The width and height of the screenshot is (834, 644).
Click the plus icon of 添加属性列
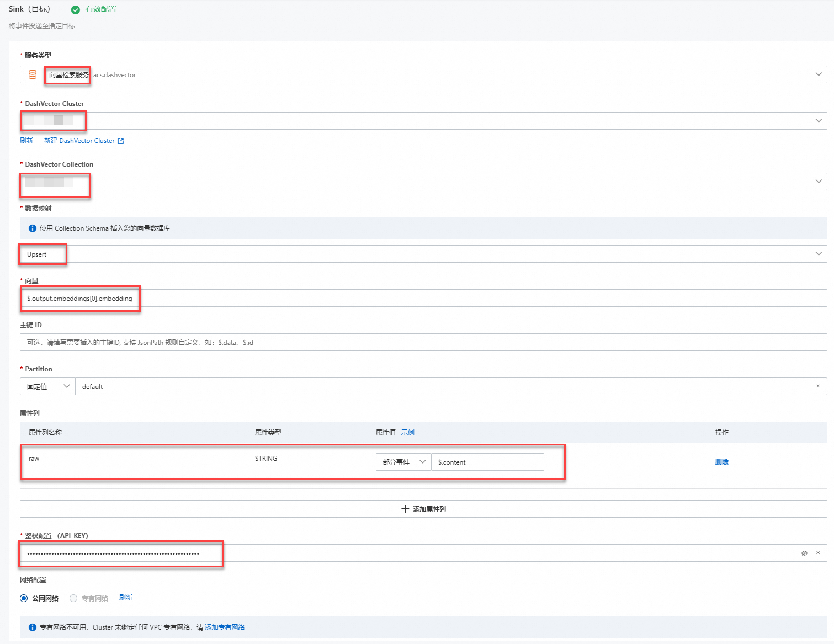point(405,509)
